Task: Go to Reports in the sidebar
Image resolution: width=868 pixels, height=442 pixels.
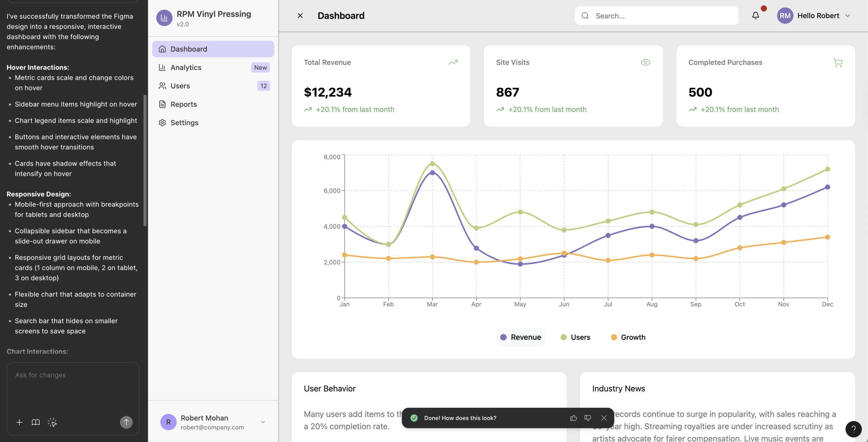Action: coord(183,104)
